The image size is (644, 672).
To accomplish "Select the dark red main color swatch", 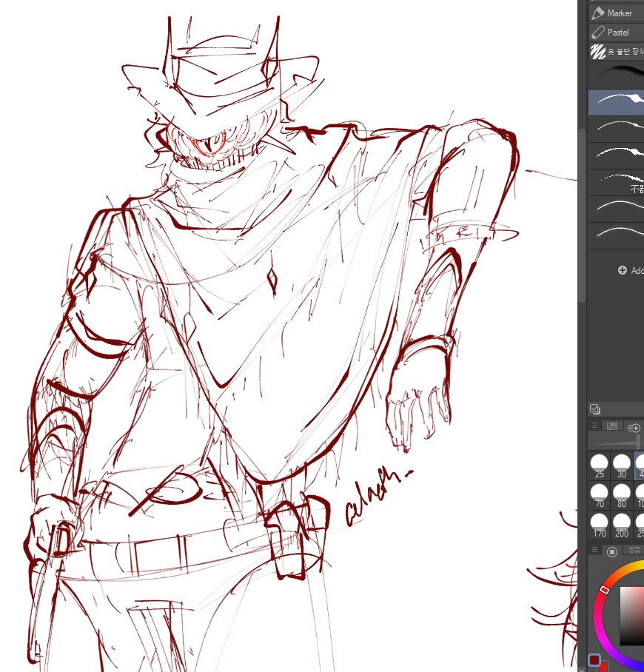I will click(x=594, y=660).
